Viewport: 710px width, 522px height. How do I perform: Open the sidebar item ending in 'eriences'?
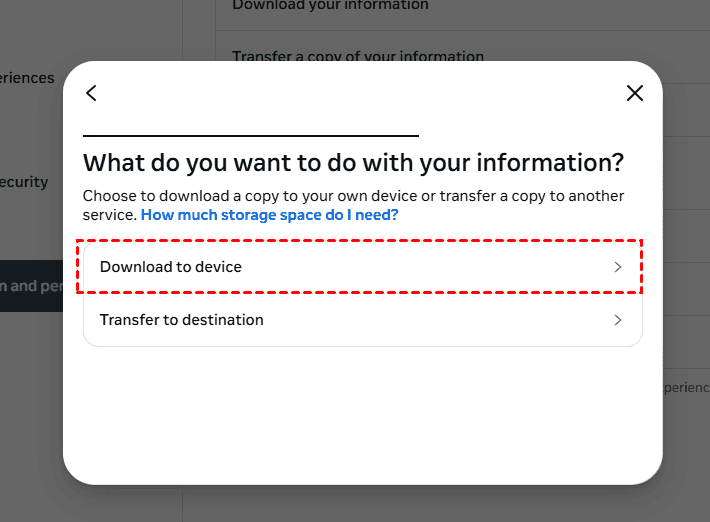(28, 78)
